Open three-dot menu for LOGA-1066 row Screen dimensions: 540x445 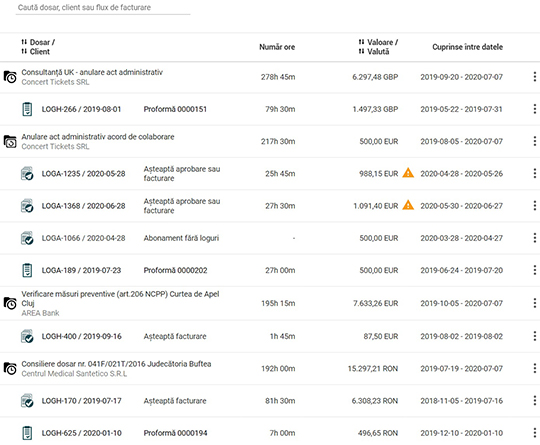(x=534, y=238)
